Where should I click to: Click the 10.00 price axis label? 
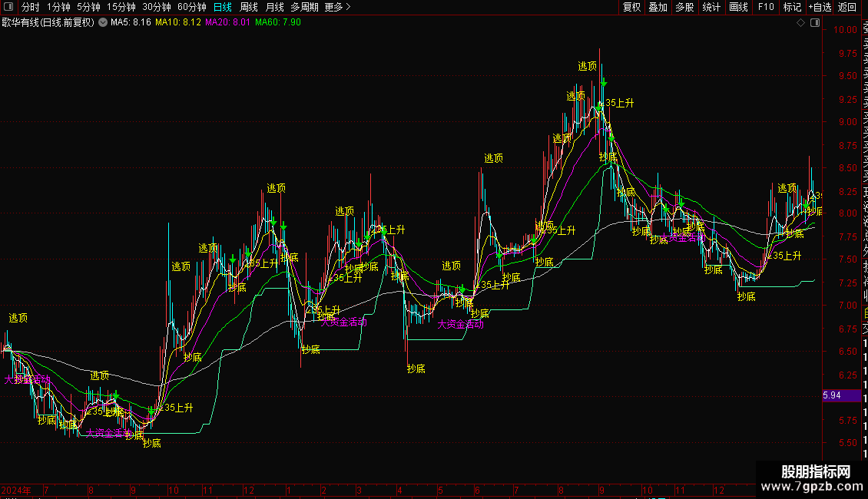[845, 30]
